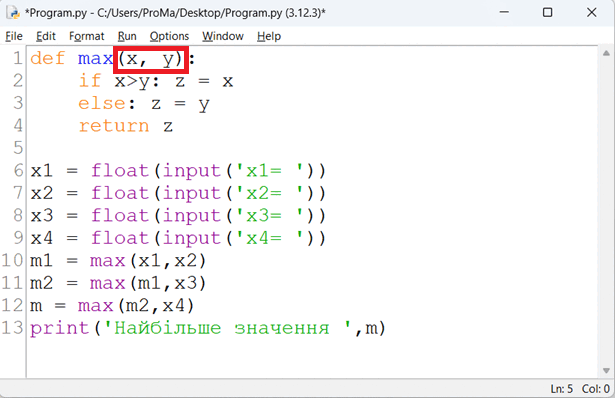Close the Program.py window
Image resolution: width=615 pixels, height=398 pixels.
pos(591,13)
